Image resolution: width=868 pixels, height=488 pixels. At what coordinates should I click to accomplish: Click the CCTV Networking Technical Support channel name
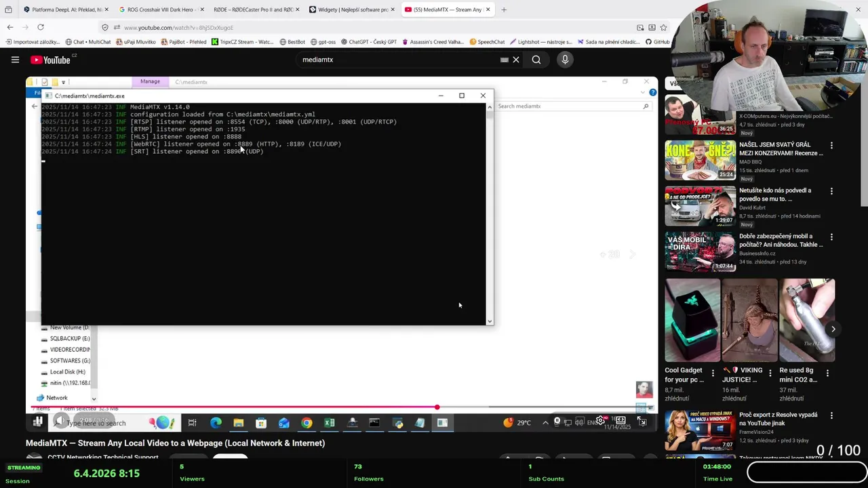[x=103, y=457]
